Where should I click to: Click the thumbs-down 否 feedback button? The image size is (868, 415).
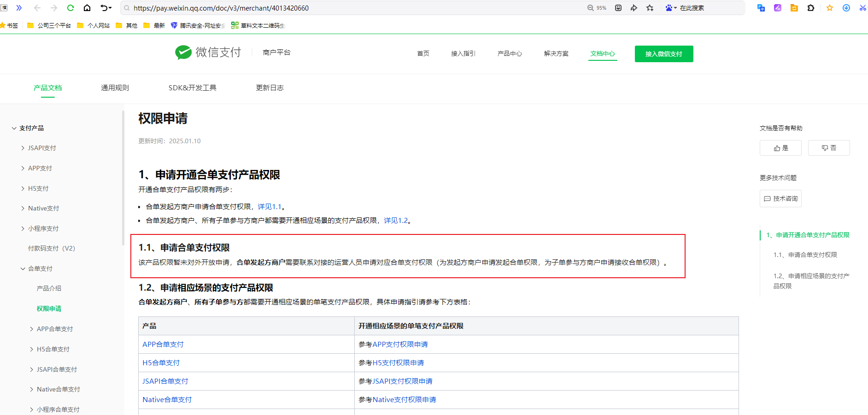coord(829,148)
